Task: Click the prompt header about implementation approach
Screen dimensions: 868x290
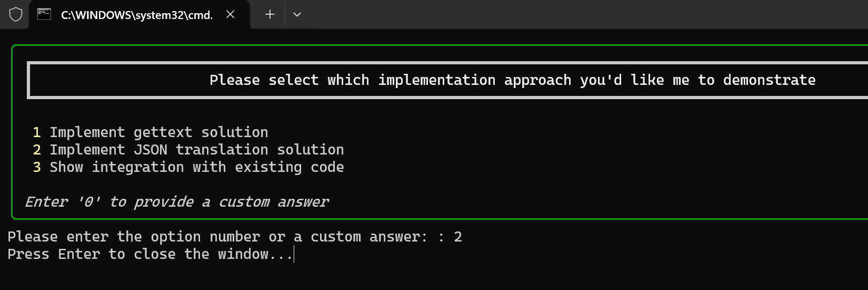Action: click(x=512, y=80)
